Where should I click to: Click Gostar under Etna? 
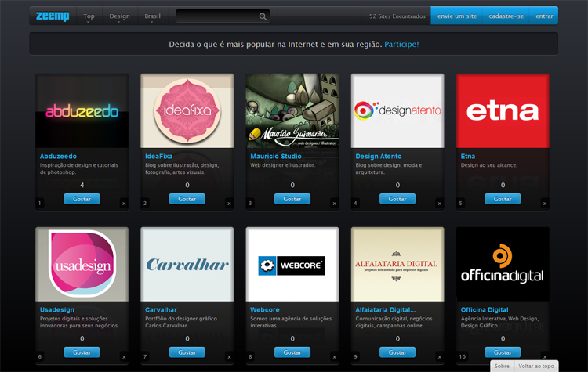point(503,199)
